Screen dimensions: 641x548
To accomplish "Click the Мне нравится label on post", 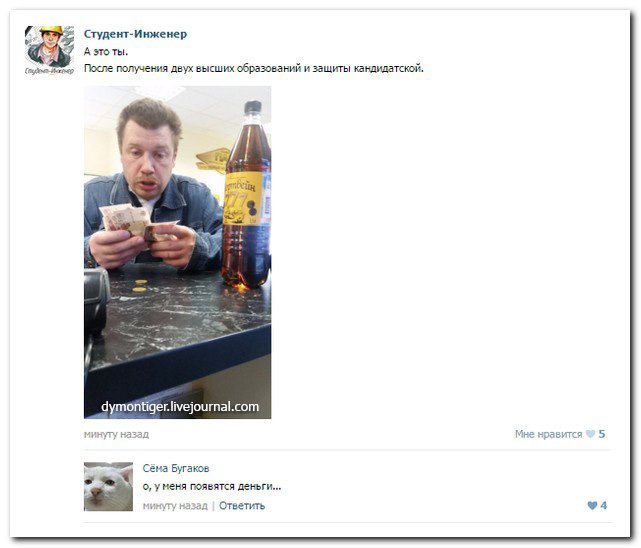I will pyautogui.click(x=548, y=434).
